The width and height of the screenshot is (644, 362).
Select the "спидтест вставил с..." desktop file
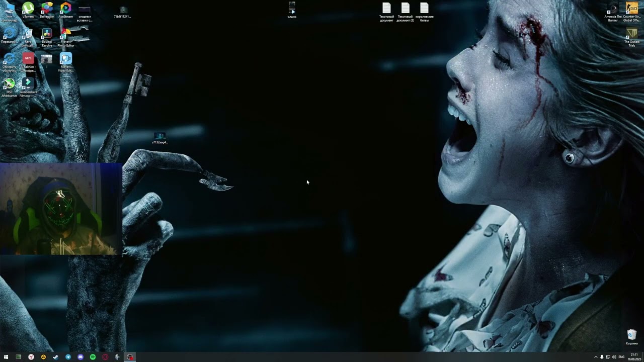click(x=85, y=14)
